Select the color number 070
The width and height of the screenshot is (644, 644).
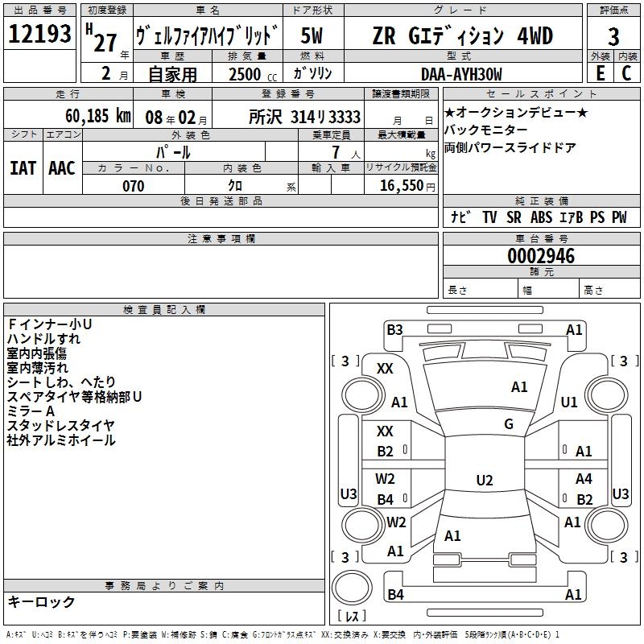coord(134,187)
